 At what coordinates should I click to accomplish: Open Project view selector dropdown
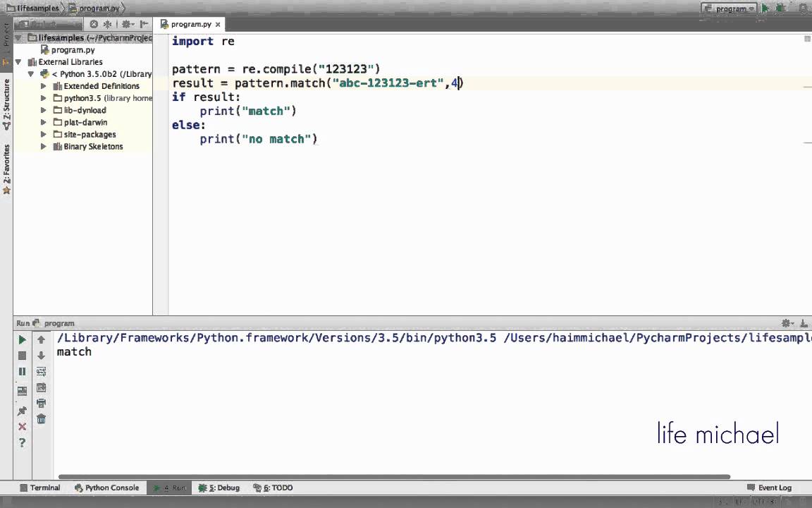(x=48, y=24)
